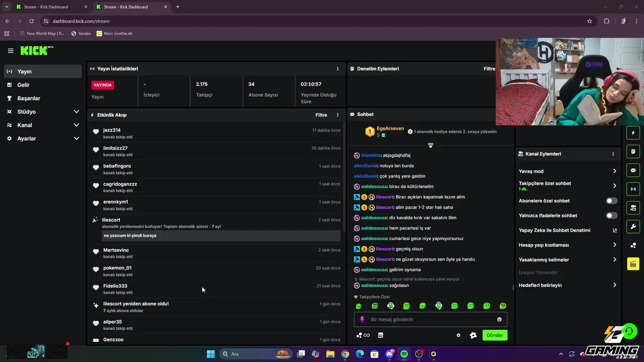The width and height of the screenshot is (644, 362).
Task: Click the Mertsevinc follower entry
Action: pos(216,253)
